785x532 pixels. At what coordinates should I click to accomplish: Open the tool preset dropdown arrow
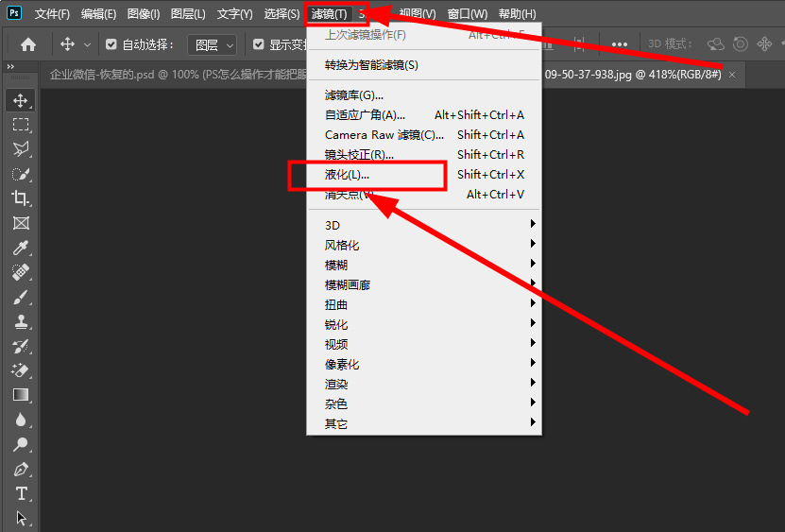pos(87,45)
